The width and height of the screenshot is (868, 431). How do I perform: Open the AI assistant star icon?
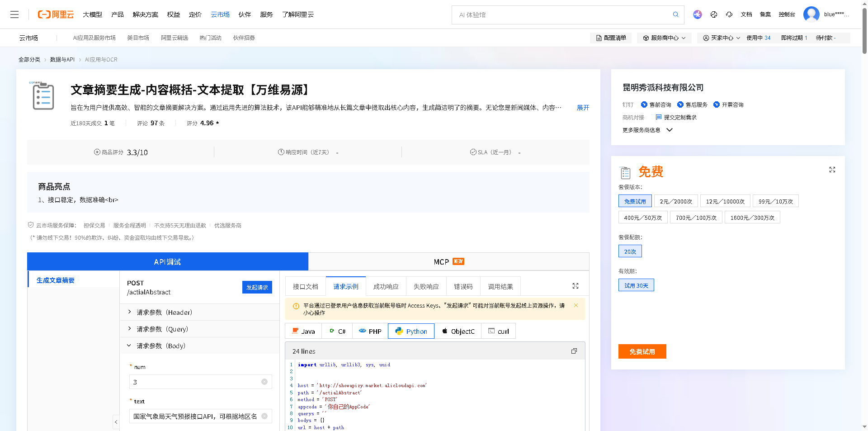tap(698, 14)
